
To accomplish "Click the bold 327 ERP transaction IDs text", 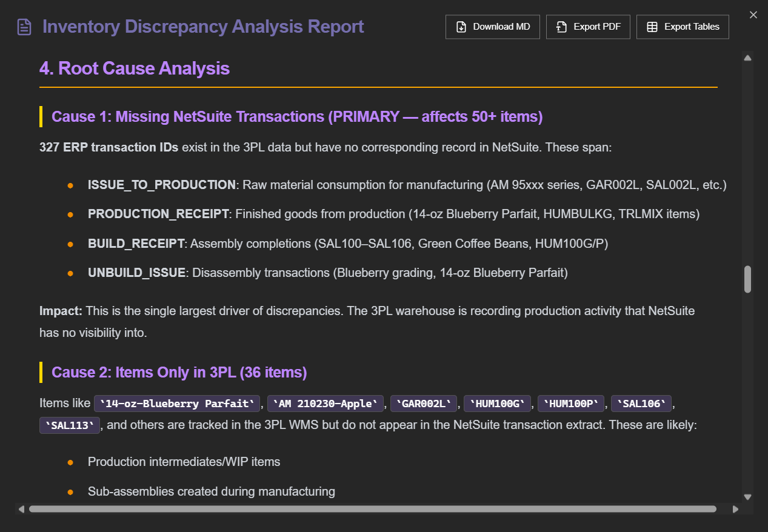I will click(x=109, y=148).
